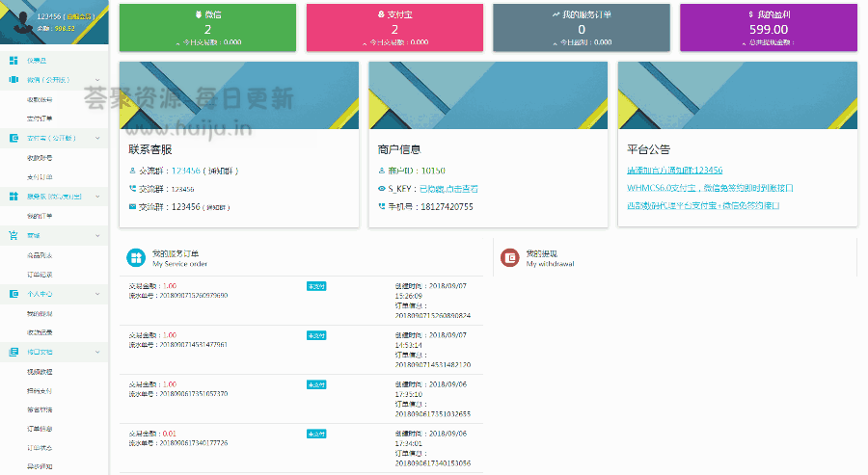Open 异步通知 documentation item
The height and width of the screenshot is (475, 868).
pos(40,466)
